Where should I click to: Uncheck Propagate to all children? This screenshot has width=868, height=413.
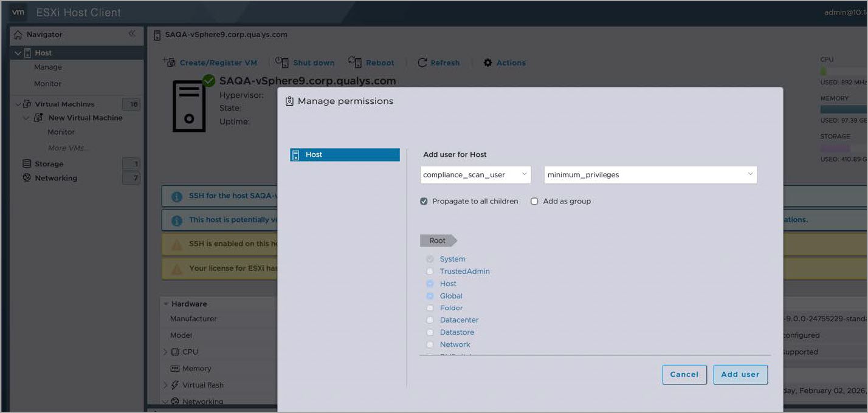point(424,201)
